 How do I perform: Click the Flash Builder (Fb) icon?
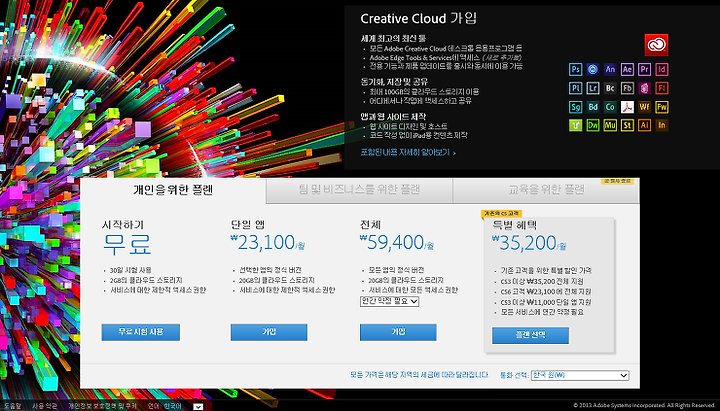point(627,88)
